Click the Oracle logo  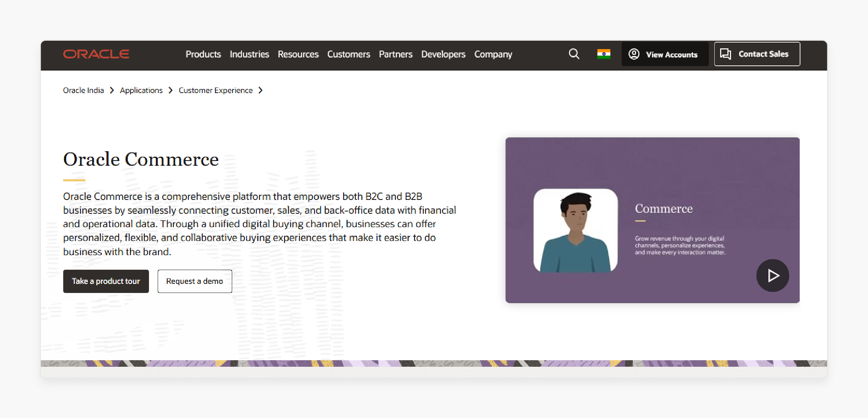(96, 54)
